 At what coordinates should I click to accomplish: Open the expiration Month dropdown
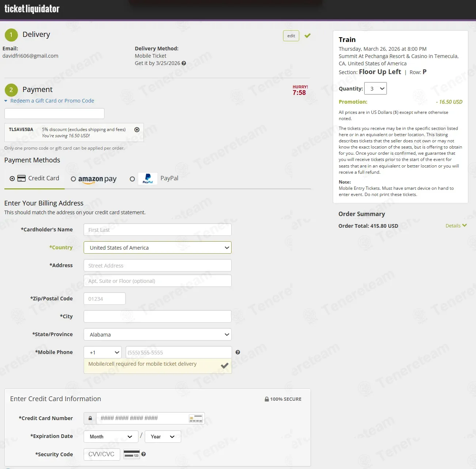point(111,437)
